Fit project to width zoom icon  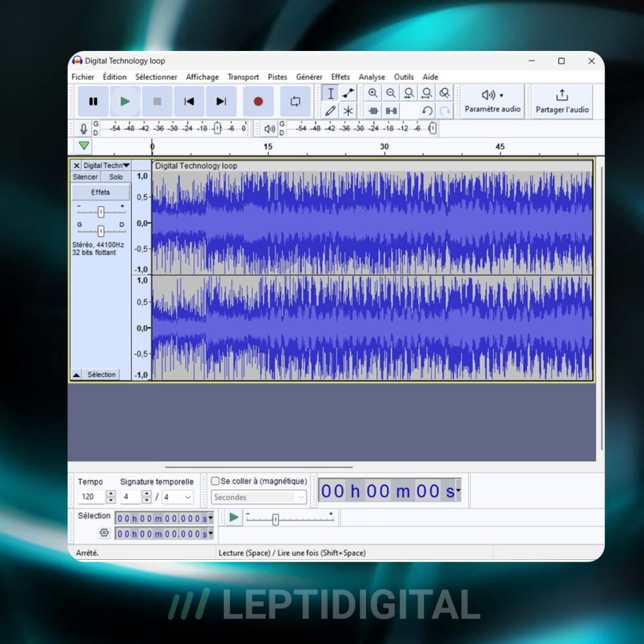pyautogui.click(x=426, y=93)
